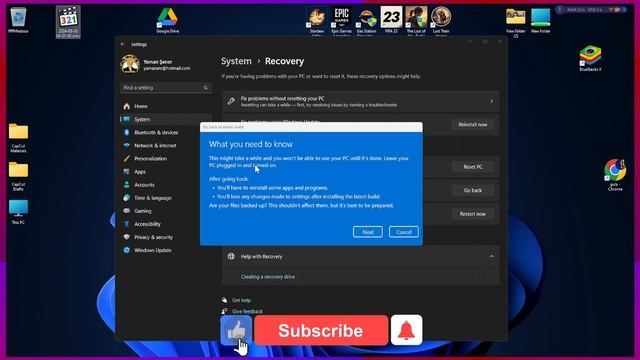Click the Time & language globe icon
Screen dimensions: 640x360
[127, 198]
